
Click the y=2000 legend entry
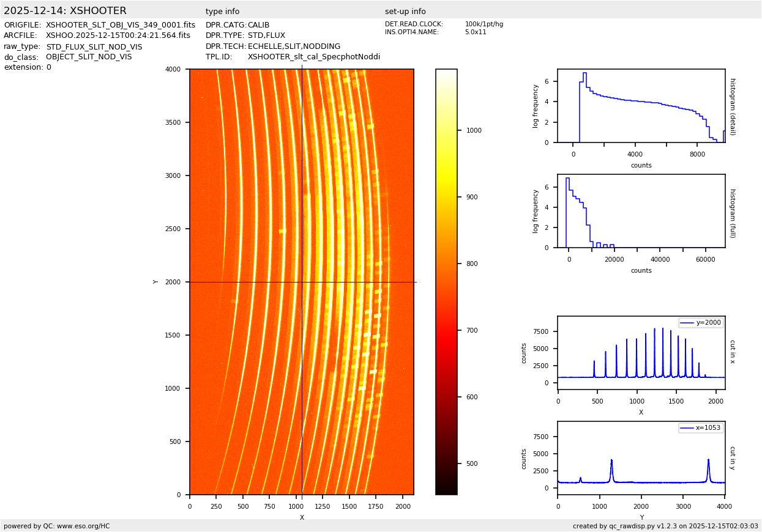pyautogui.click(x=701, y=323)
